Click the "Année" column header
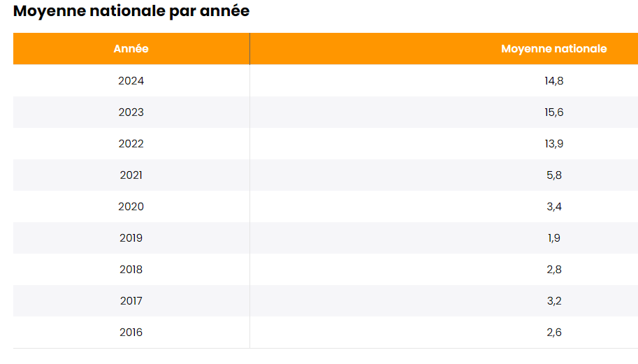Screen dimensions: 638x364 pyautogui.click(x=131, y=49)
